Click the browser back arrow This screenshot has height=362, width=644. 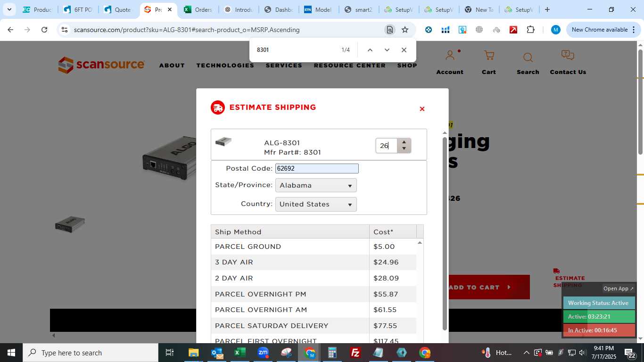pyautogui.click(x=10, y=30)
